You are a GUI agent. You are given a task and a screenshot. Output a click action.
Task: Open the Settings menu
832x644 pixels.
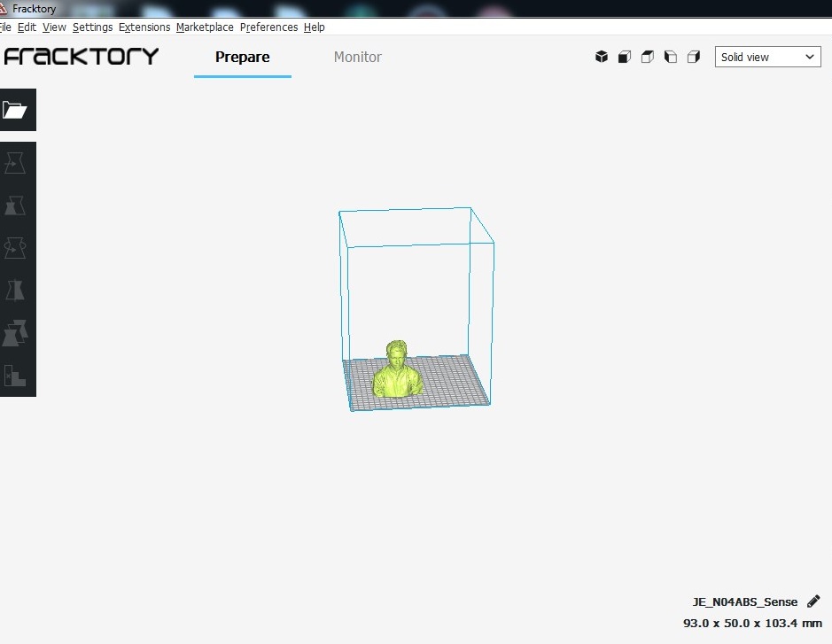[x=92, y=27]
